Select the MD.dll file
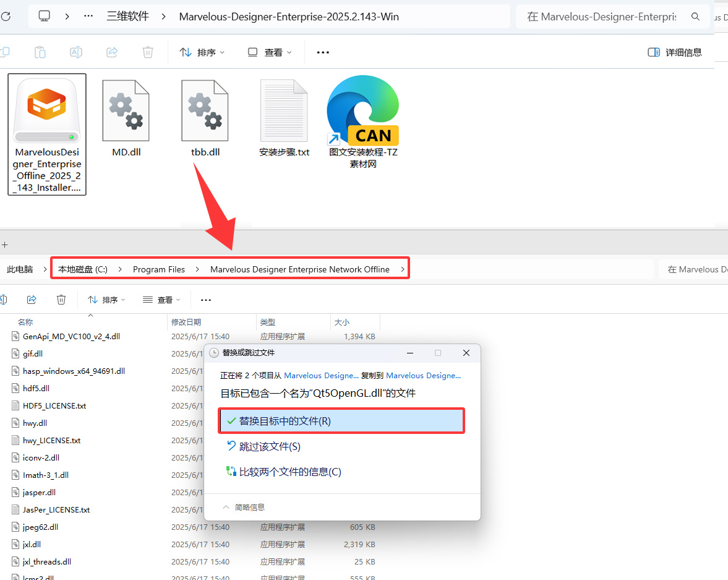This screenshot has height=580, width=728. click(x=126, y=118)
